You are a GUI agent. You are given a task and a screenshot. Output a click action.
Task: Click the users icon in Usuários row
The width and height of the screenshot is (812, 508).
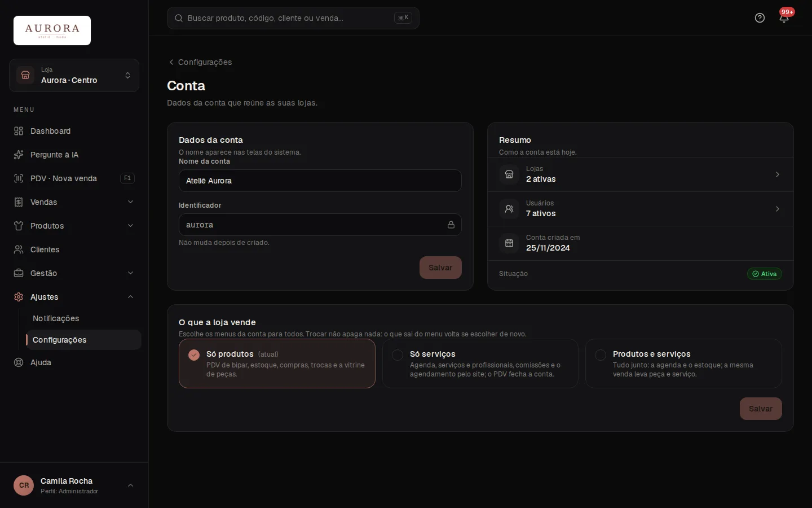(x=509, y=209)
